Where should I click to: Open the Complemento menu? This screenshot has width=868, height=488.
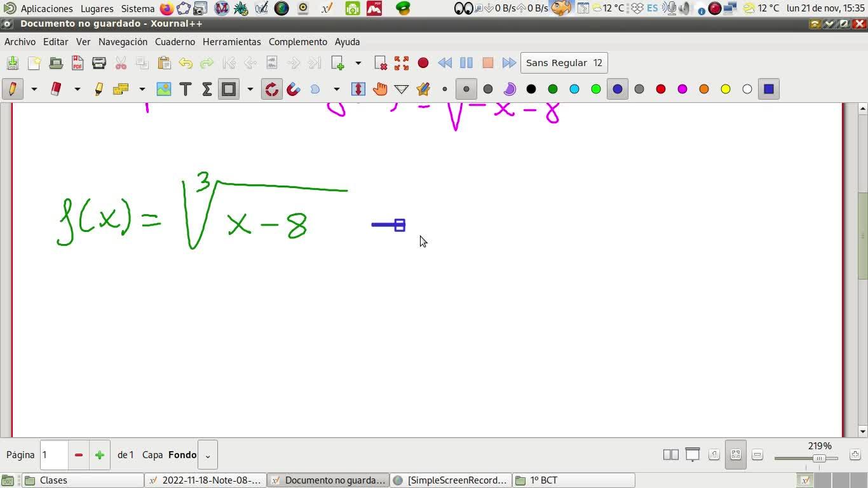(298, 42)
